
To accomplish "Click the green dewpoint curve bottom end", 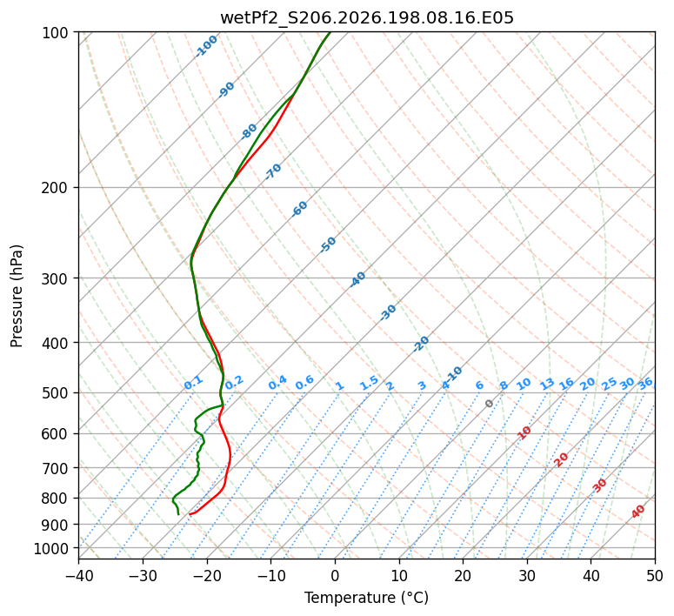I will (x=178, y=514).
